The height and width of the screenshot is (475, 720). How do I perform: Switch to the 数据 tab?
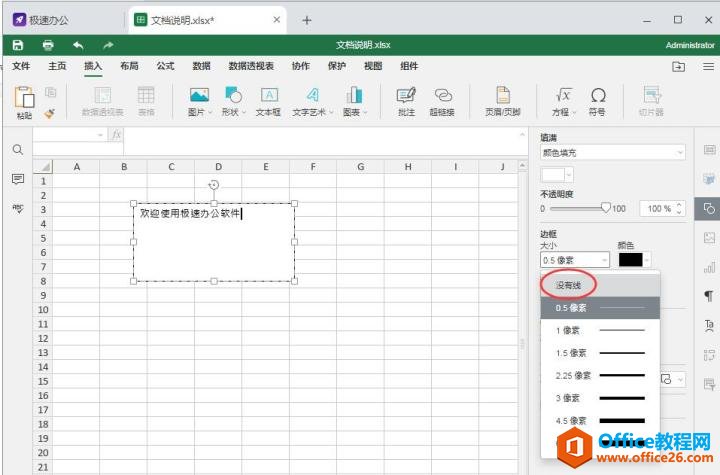(x=202, y=66)
